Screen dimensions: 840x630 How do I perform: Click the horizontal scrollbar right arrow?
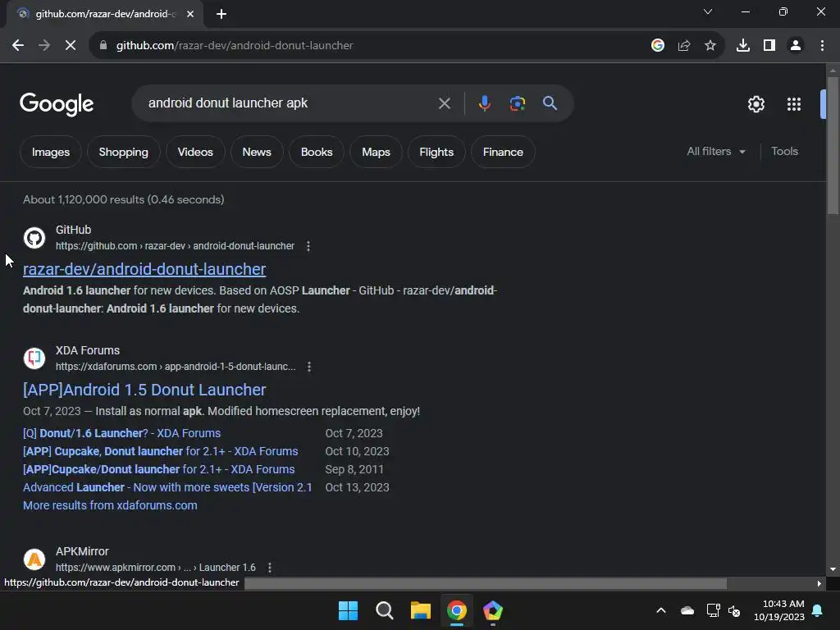[x=819, y=583]
